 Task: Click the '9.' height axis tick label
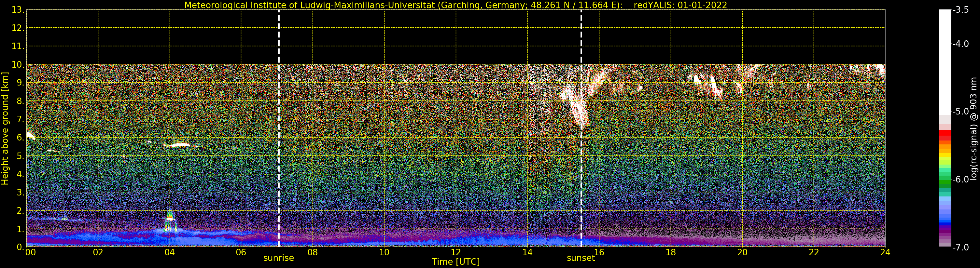21,83
